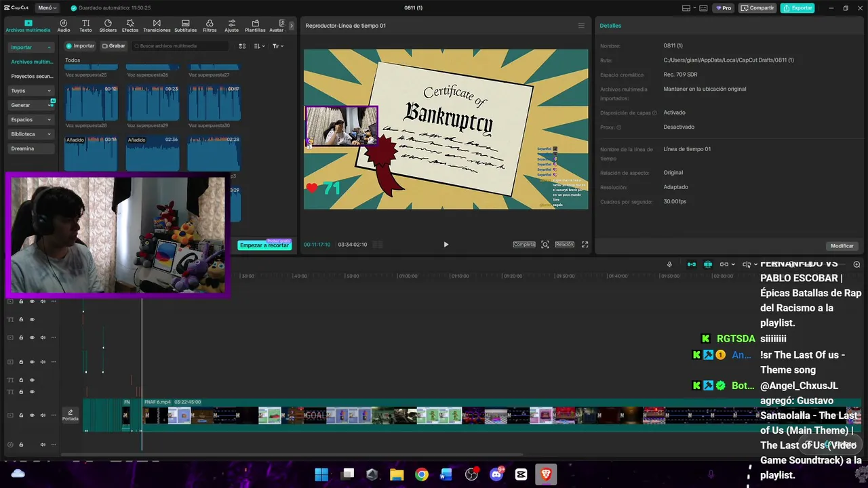Open the Audio panel
Viewport: 868px width, 488px height.
click(64, 26)
